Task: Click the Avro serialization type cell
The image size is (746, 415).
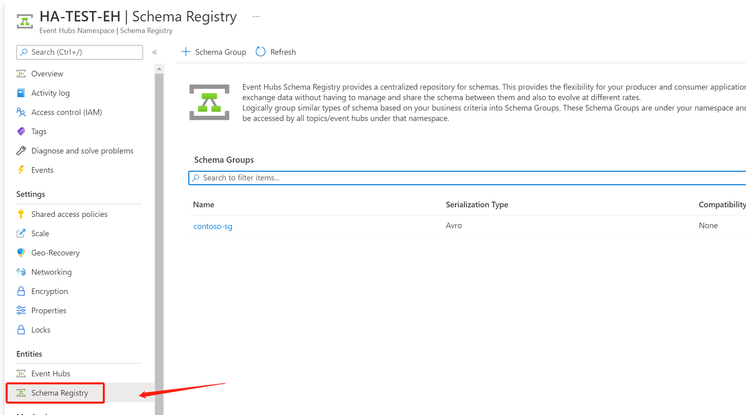Action: click(x=453, y=226)
